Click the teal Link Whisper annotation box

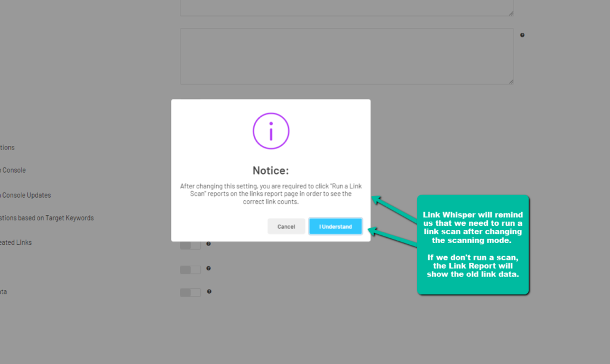tap(472, 244)
